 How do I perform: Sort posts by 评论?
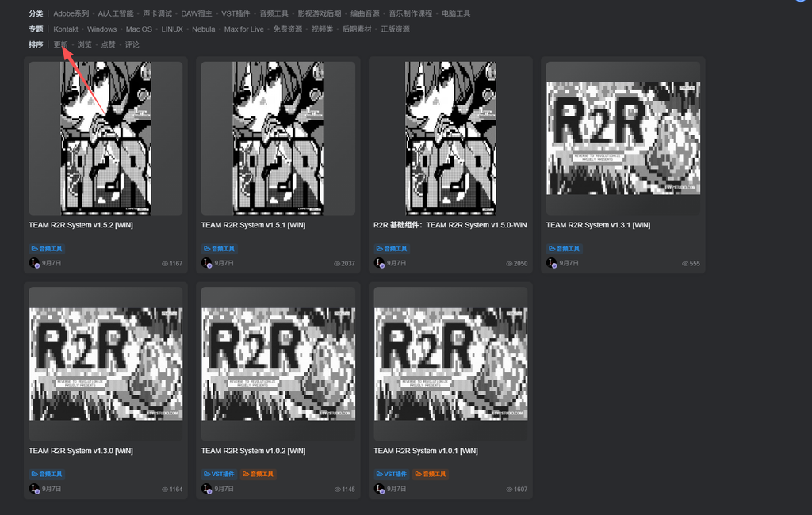(x=132, y=44)
